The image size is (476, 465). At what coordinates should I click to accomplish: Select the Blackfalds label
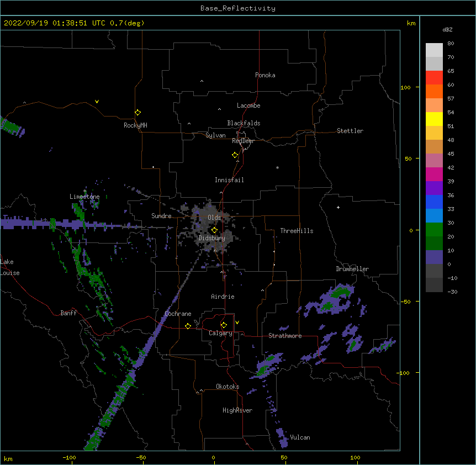[244, 123]
